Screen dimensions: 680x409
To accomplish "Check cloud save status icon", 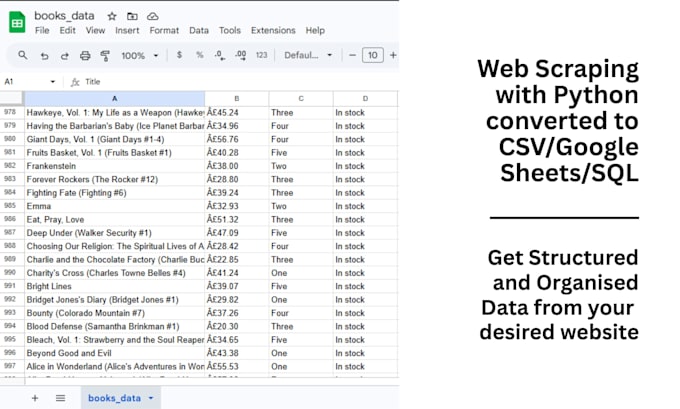I will [152, 16].
